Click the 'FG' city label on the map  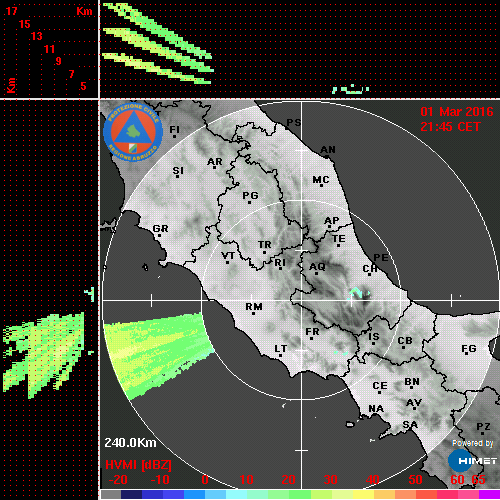469,349
